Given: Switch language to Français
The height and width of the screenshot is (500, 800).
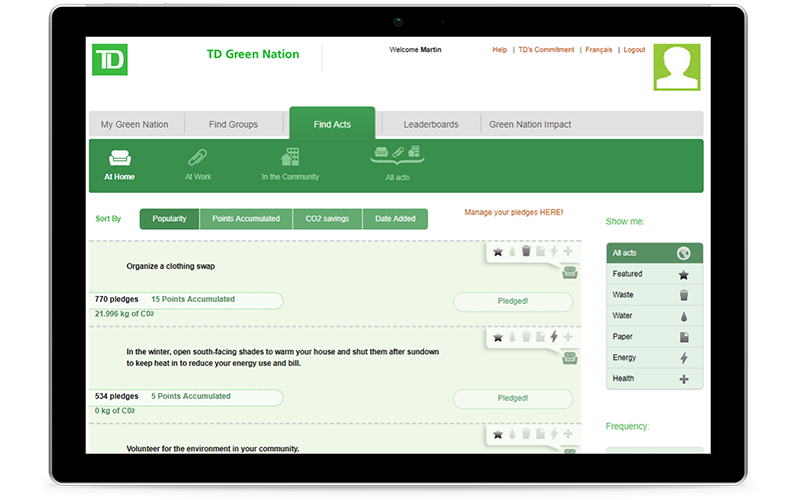Looking at the screenshot, I should (598, 49).
